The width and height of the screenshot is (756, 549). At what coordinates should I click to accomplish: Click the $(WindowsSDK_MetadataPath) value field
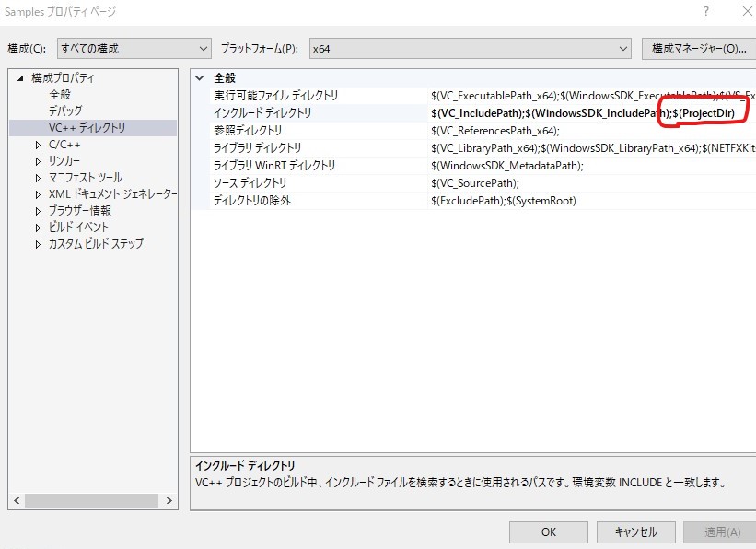[x=592, y=166]
